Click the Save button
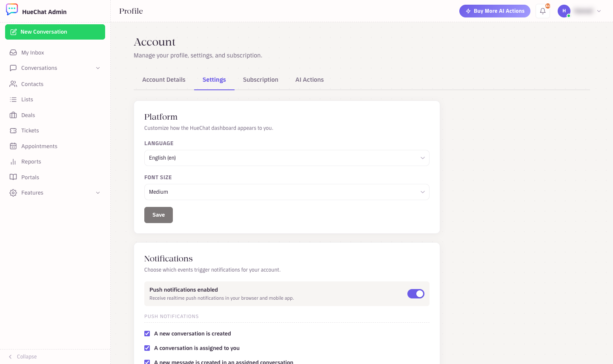613x364 pixels. tap(158, 215)
